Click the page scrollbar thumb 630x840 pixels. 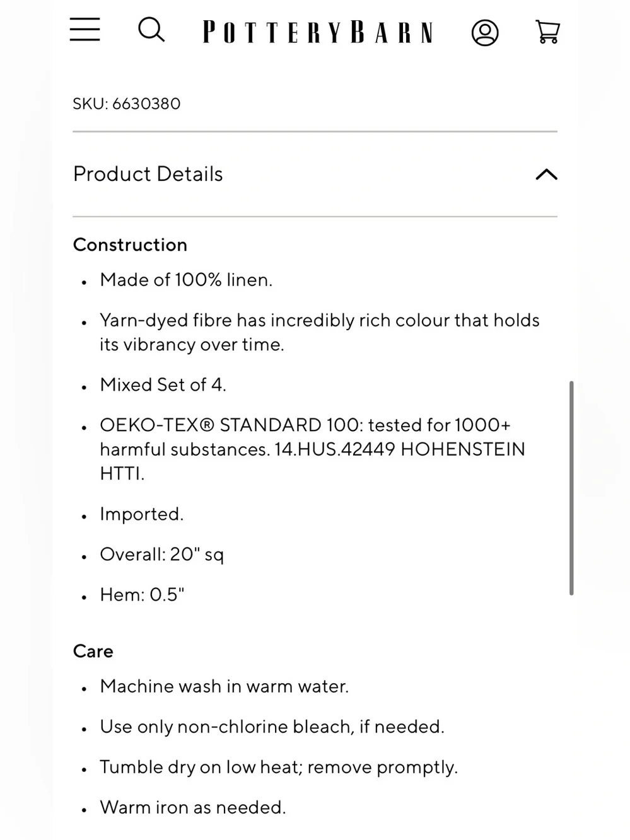(x=571, y=488)
